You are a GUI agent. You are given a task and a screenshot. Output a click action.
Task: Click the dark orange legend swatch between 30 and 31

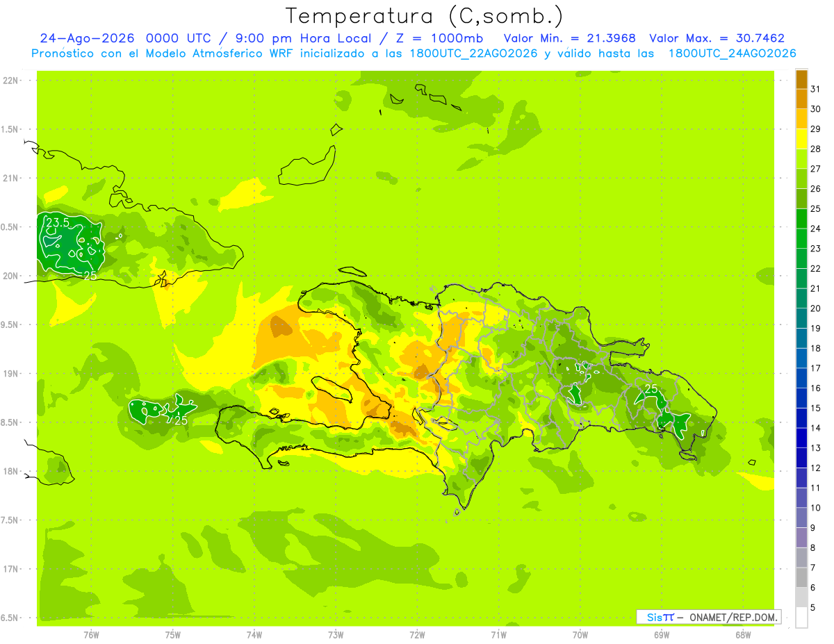pos(801,99)
